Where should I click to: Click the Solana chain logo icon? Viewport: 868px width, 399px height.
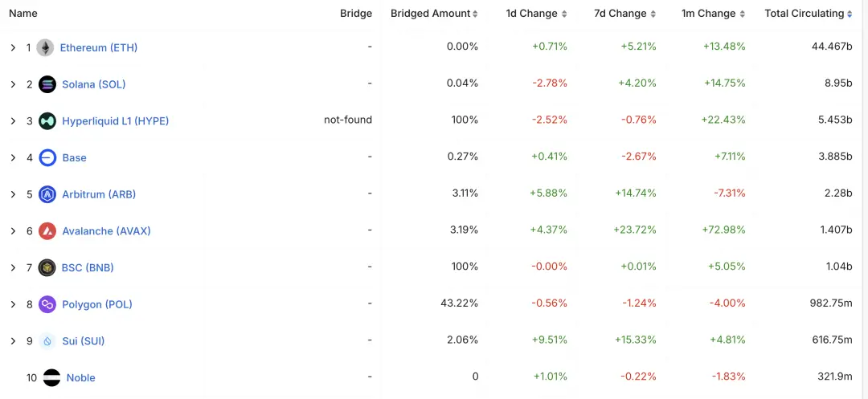[x=47, y=84]
